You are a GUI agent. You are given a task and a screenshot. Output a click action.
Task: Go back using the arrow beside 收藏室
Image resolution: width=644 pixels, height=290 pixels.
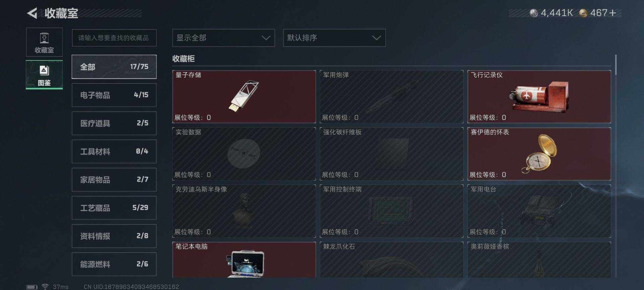(32, 13)
